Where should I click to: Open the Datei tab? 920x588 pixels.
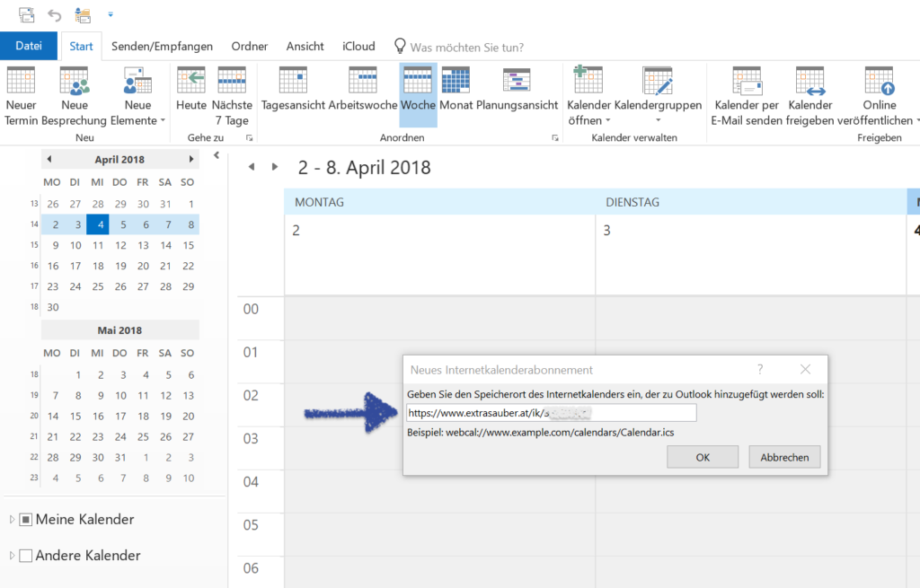[29, 46]
